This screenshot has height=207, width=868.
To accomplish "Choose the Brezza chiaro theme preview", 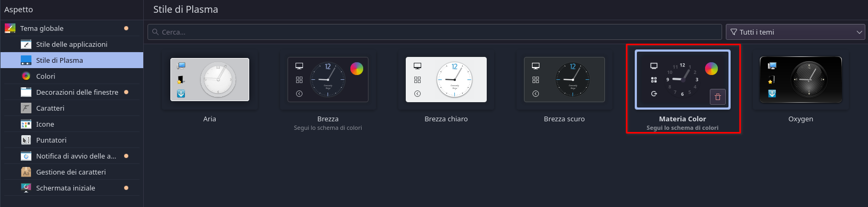I will 446,80.
